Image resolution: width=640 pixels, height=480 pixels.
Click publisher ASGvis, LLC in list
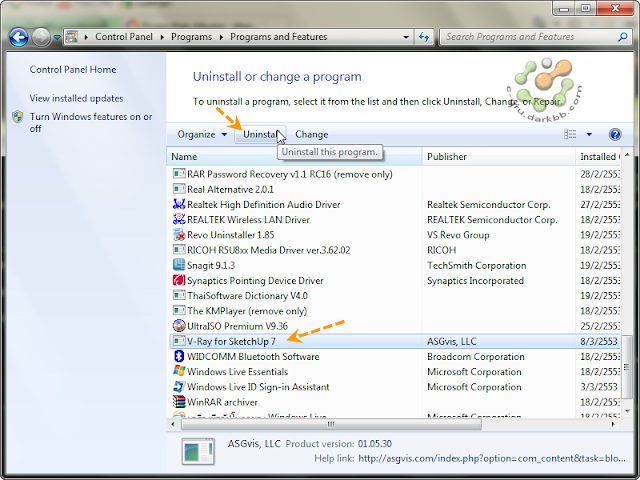pos(452,341)
